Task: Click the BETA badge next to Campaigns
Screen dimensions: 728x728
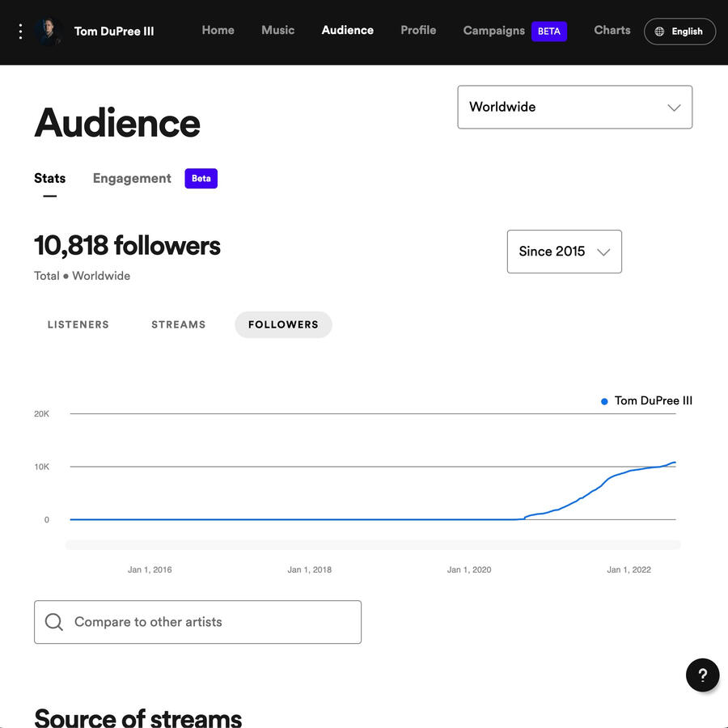Action: coord(549,31)
